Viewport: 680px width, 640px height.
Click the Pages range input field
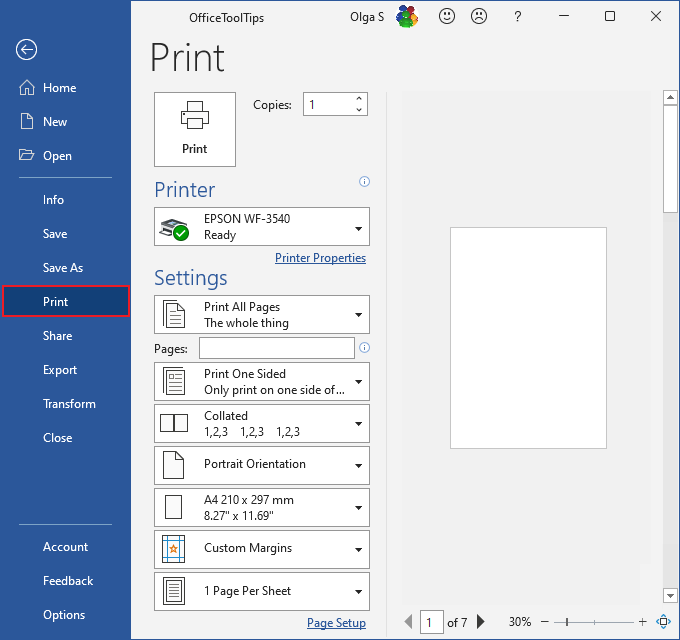point(277,348)
